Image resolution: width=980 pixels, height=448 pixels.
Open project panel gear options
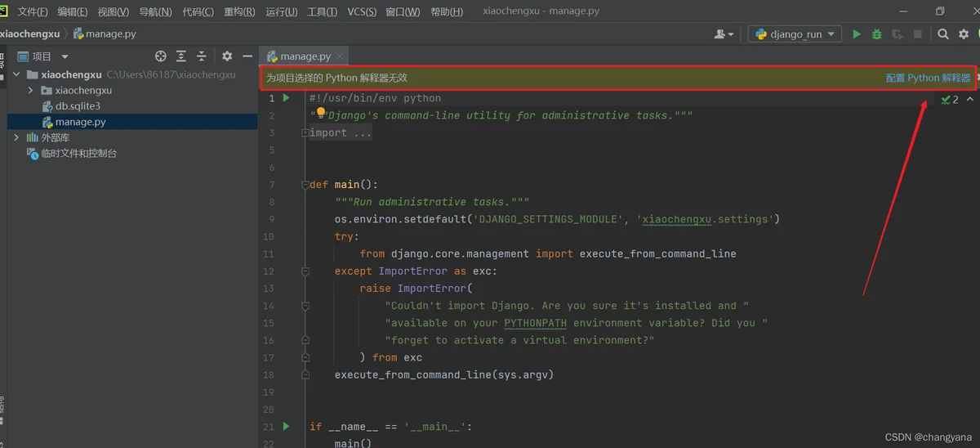point(227,56)
